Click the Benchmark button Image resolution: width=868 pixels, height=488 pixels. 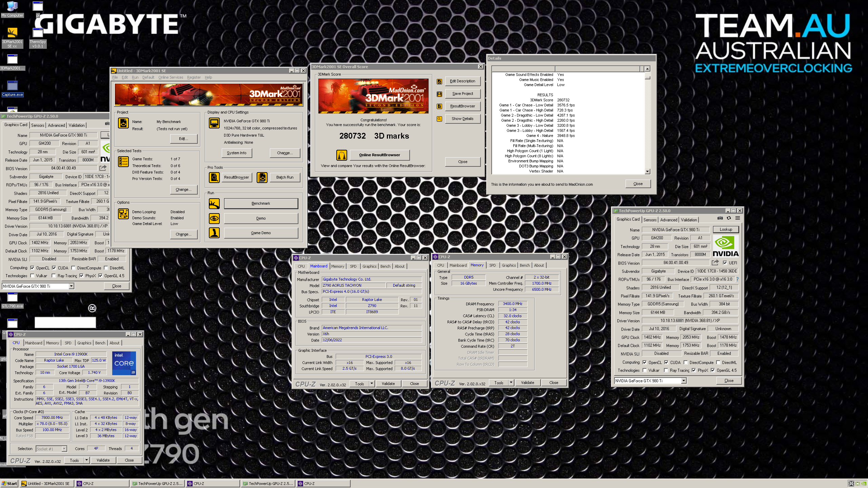pyautogui.click(x=261, y=204)
